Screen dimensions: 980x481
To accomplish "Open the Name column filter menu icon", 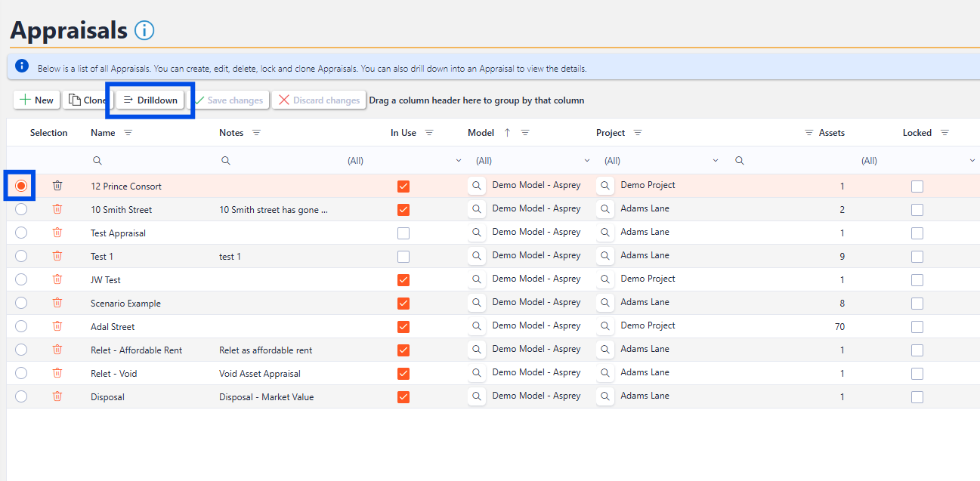I will coord(128,133).
